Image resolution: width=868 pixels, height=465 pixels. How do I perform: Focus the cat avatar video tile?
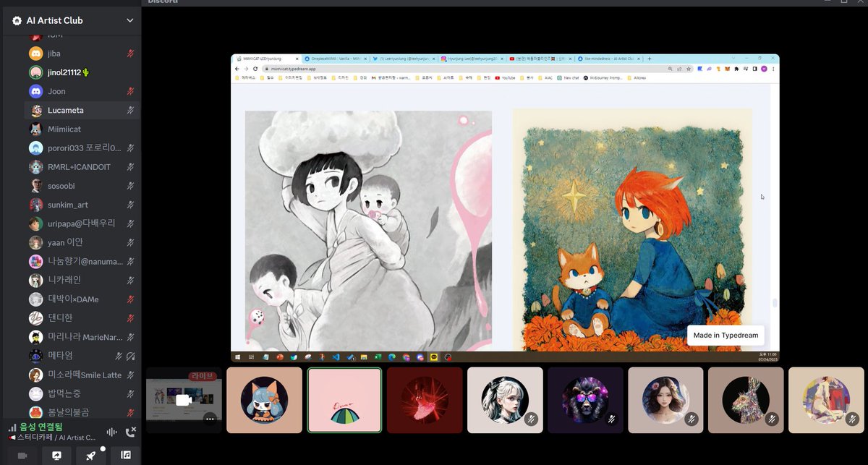click(264, 400)
